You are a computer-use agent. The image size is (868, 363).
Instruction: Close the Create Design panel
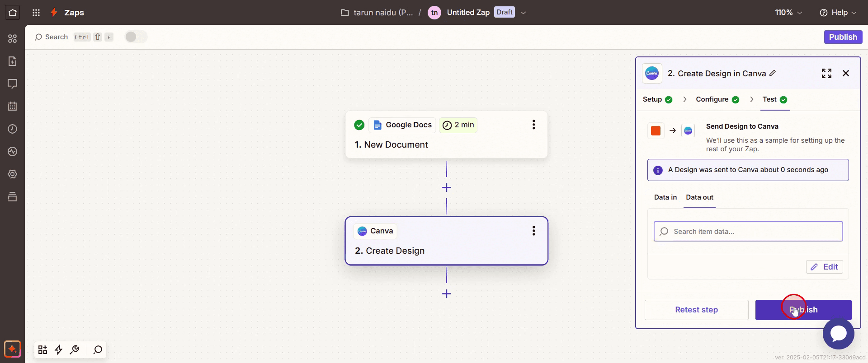846,73
